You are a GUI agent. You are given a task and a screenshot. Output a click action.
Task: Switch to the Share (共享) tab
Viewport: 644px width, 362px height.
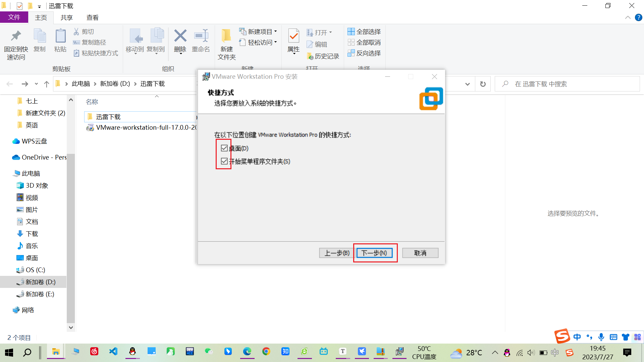pyautogui.click(x=66, y=18)
